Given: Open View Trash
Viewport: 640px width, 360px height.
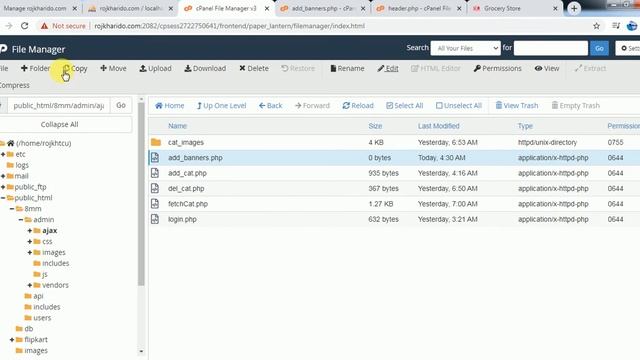Looking at the screenshot, I should (x=517, y=105).
